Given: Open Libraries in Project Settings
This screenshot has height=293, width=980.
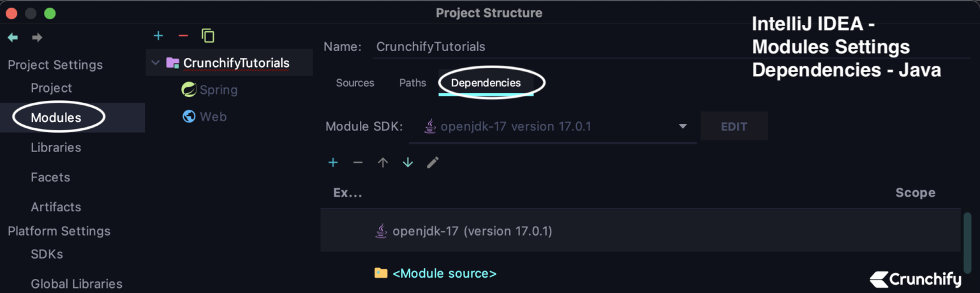Looking at the screenshot, I should coord(56,147).
